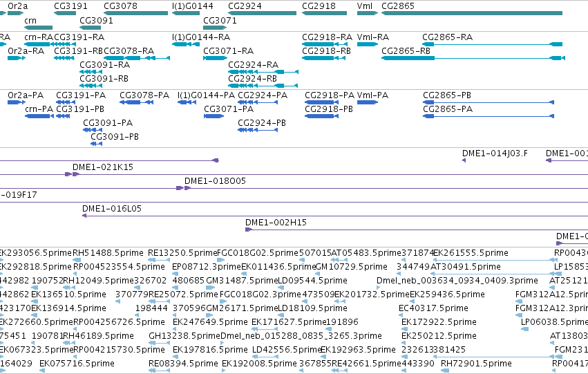Image resolution: width=588 pixels, height=374 pixels.
Task: Click the CG2865 gene label
Action: [x=398, y=6]
